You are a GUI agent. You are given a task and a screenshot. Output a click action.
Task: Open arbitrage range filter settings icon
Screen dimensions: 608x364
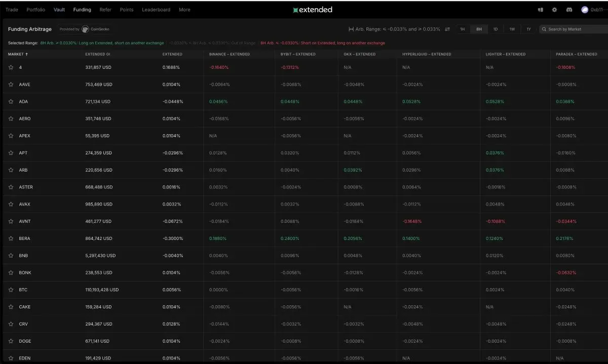click(x=447, y=29)
